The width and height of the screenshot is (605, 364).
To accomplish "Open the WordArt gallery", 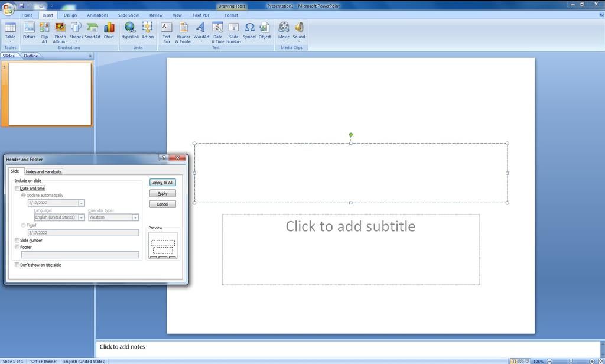I will (201, 32).
